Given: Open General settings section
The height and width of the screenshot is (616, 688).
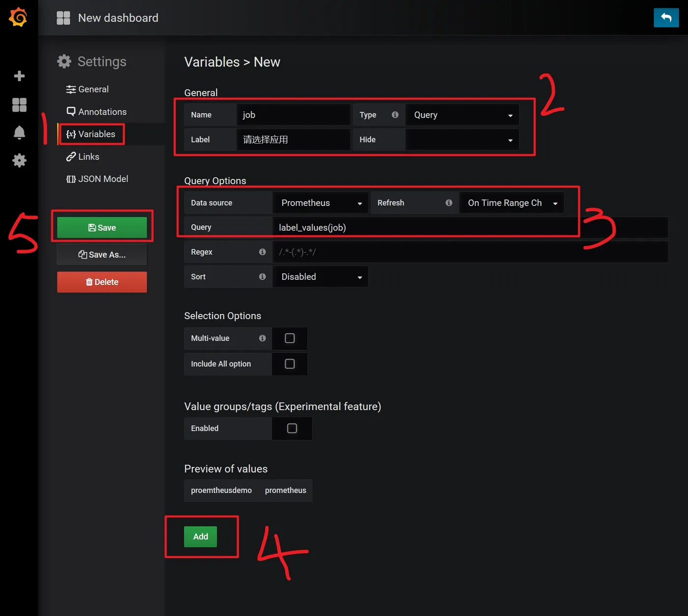Looking at the screenshot, I should coord(87,89).
